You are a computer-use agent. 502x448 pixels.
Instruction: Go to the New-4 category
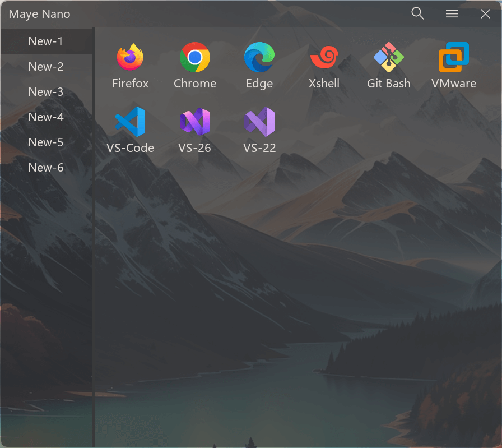click(x=46, y=117)
